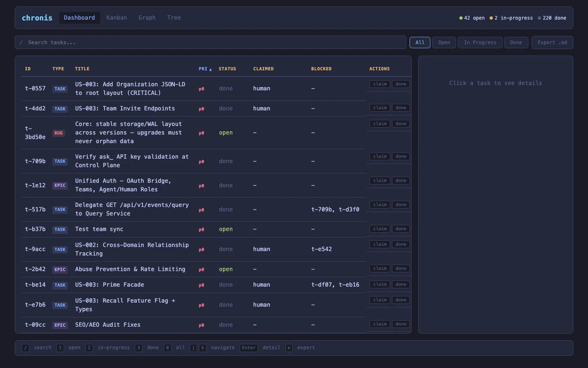The height and width of the screenshot is (368, 588).
Task: Click the 2 in-progress counter
Action: click(x=511, y=18)
